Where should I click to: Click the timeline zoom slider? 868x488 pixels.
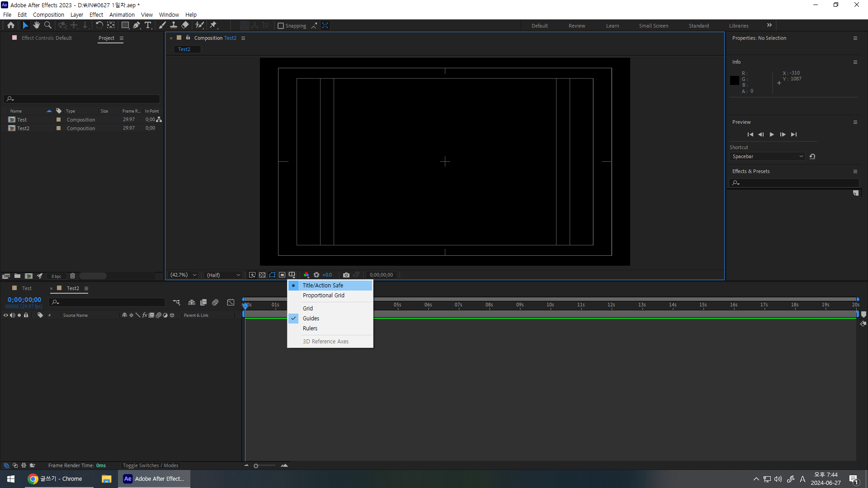pyautogui.click(x=256, y=466)
